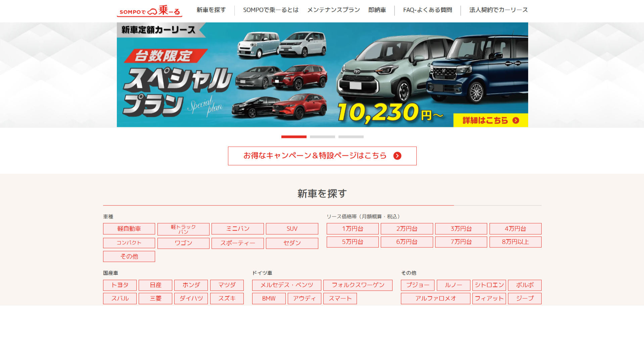644x355 pixels.
Task: Click the 即納車 navigation link
Action: (x=377, y=10)
